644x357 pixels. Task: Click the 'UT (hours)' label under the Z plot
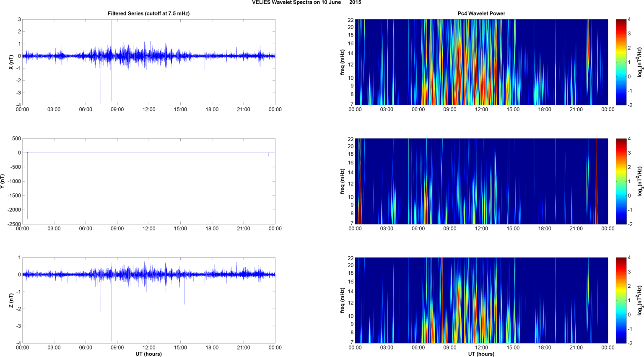tap(148, 354)
